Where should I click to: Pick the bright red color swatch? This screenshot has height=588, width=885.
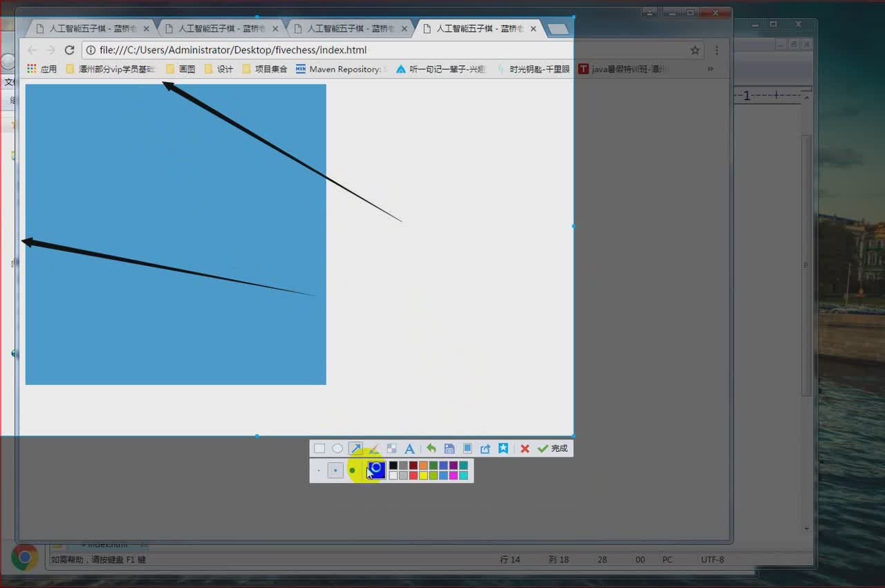(413, 475)
